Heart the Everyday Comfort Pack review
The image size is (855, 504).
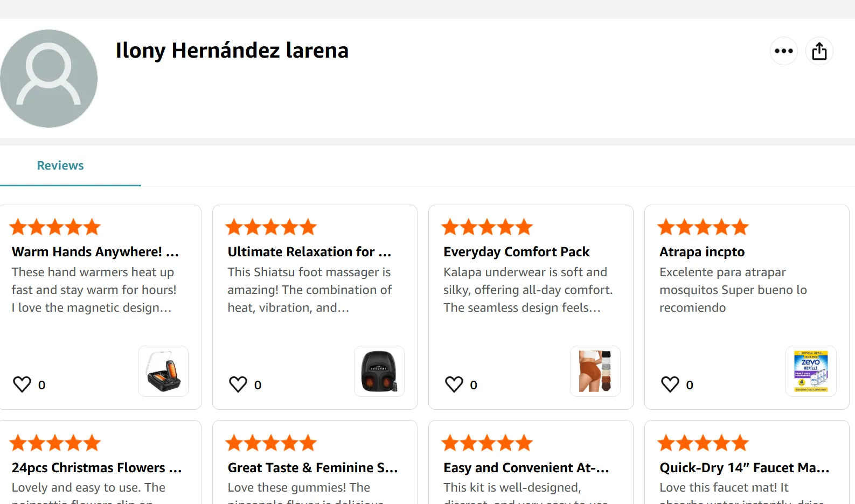pyautogui.click(x=454, y=384)
